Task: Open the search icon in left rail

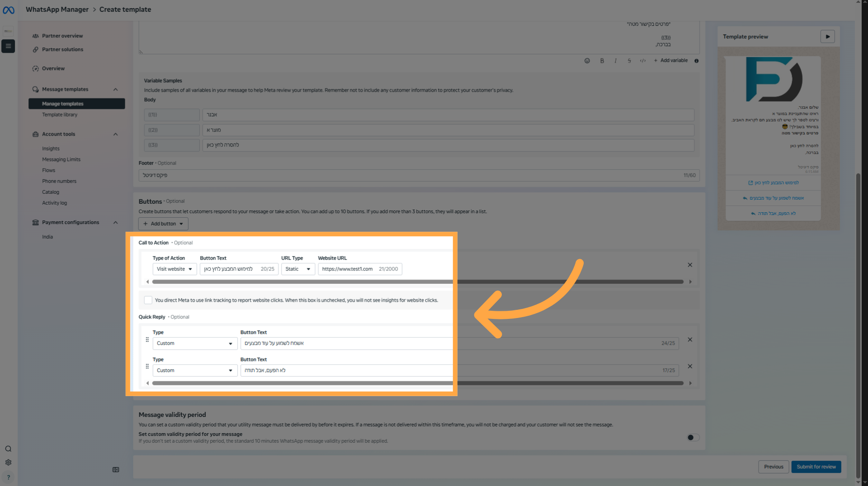Action: pyautogui.click(x=8, y=449)
